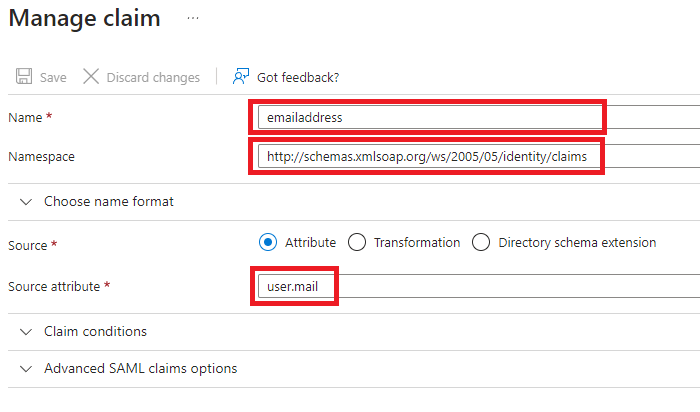Click into the Namespace URL field
The width and height of the screenshot is (700, 412).
(426, 156)
